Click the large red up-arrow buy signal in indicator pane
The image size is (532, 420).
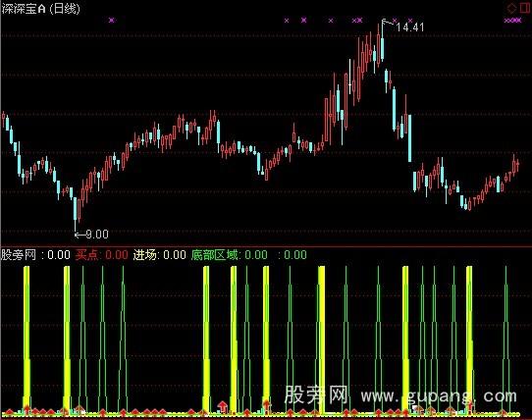223,406
